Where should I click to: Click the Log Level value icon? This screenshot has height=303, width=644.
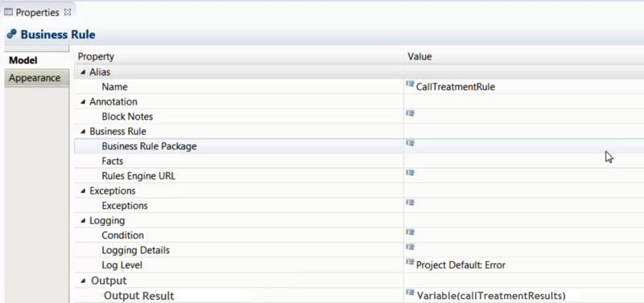(x=410, y=261)
